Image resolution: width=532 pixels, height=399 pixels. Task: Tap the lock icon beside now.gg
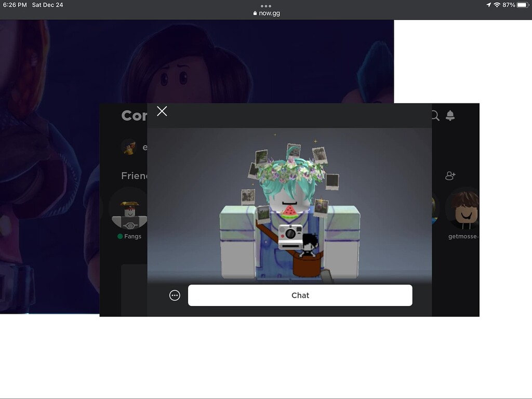point(255,14)
